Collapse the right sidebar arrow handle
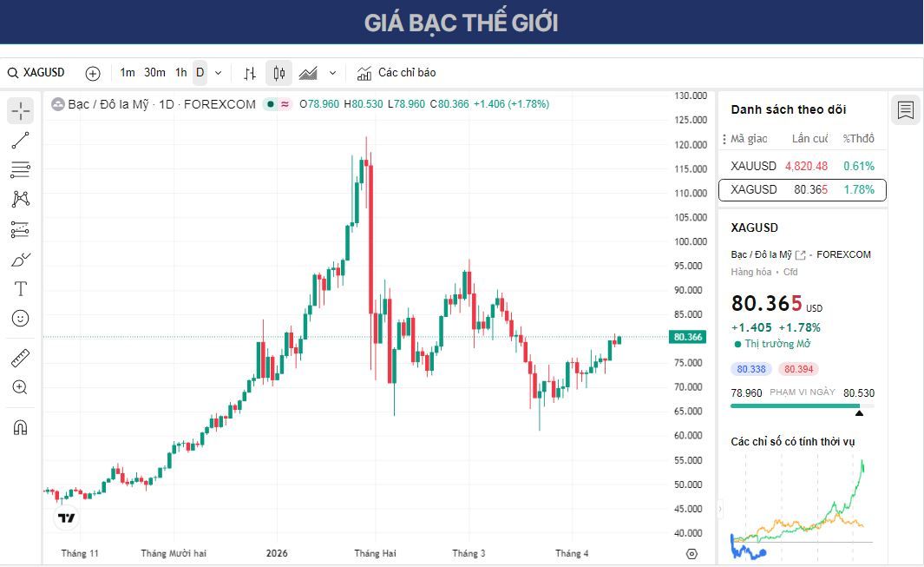The image size is (924, 567). point(719,509)
